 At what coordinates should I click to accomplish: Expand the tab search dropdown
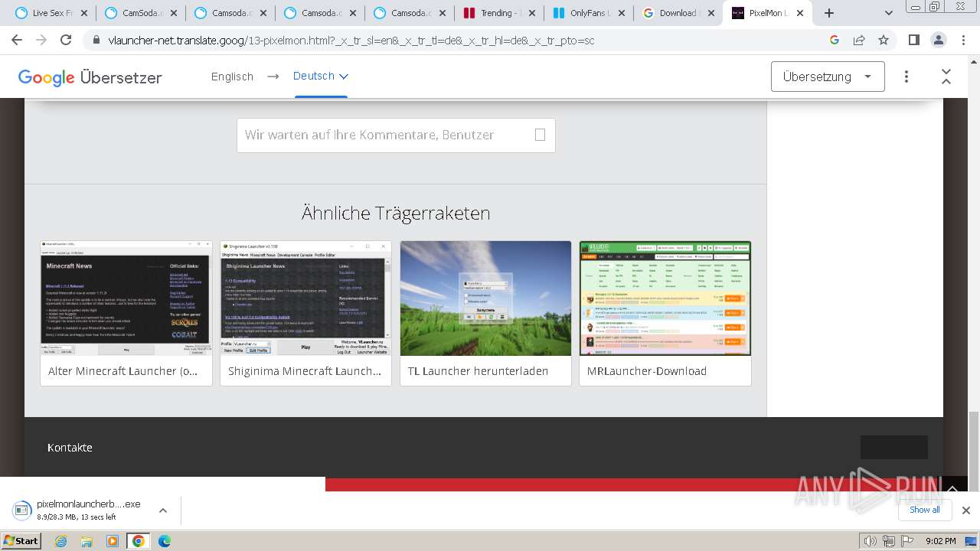tap(888, 13)
